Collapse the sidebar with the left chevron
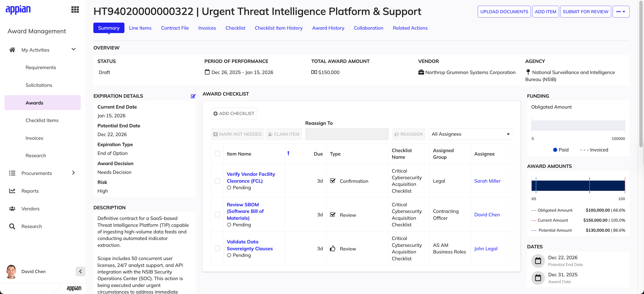 coord(80,271)
